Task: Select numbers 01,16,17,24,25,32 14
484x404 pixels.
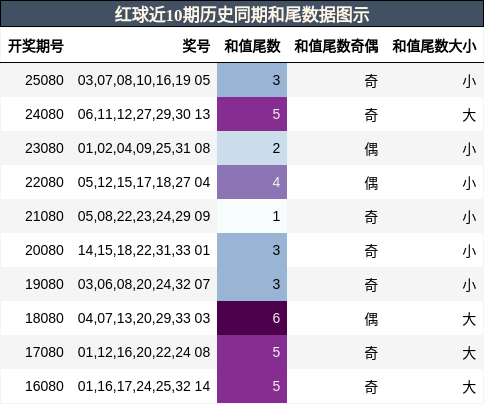Action: pos(144,386)
